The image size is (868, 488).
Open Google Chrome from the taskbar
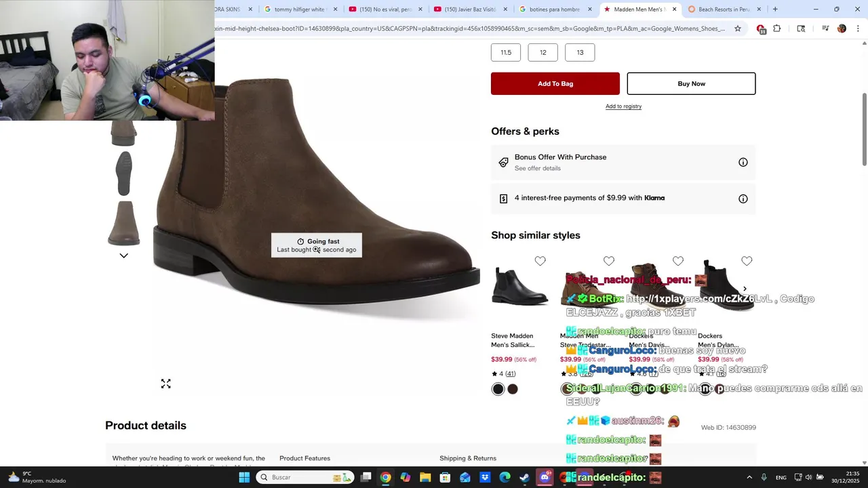385,477
